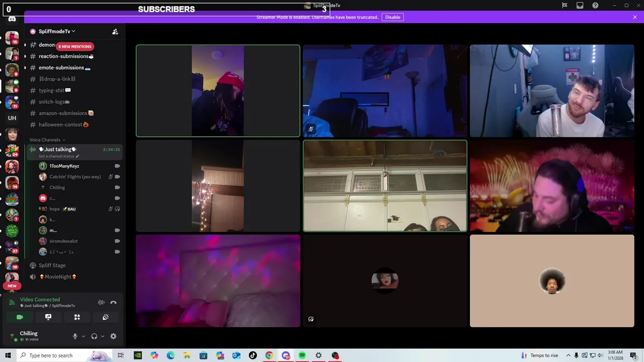Open the UH server in sidebar
644x362 pixels.
point(12,118)
